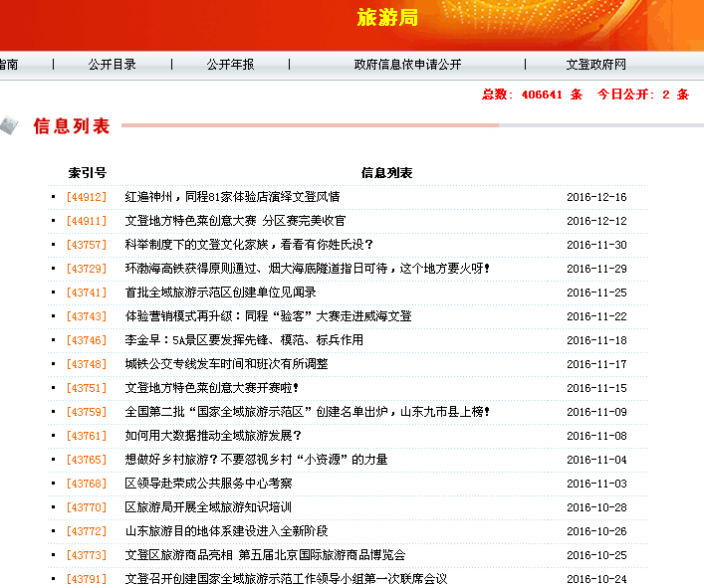Image resolution: width=704 pixels, height=588 pixels.
Task: Open the 公开年报 menu item
Action: (230, 65)
